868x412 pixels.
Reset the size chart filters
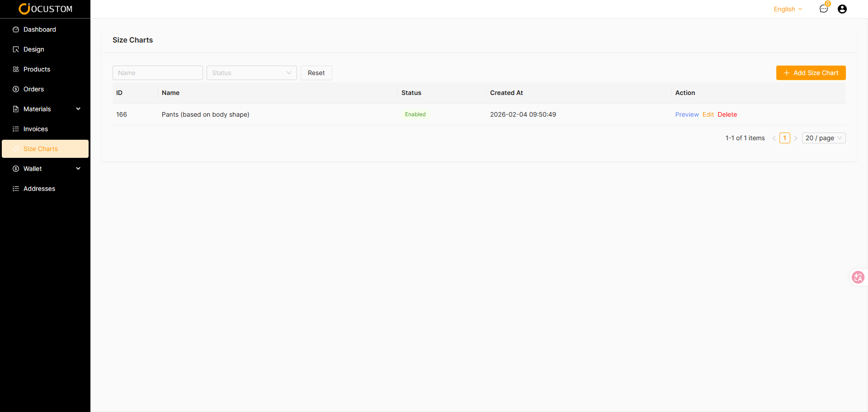click(316, 73)
